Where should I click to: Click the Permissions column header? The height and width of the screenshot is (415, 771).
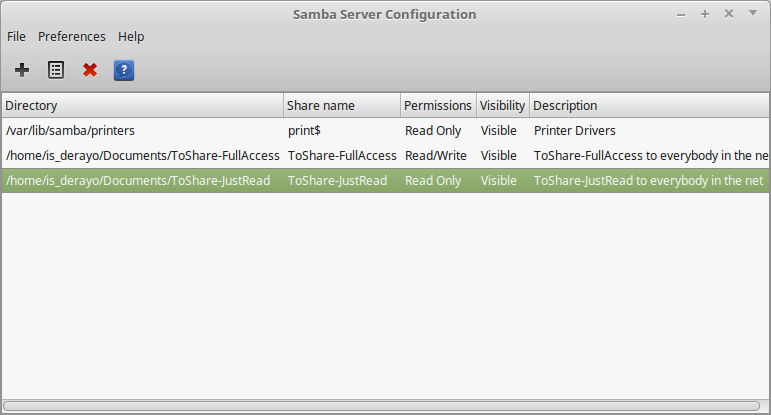coord(438,105)
